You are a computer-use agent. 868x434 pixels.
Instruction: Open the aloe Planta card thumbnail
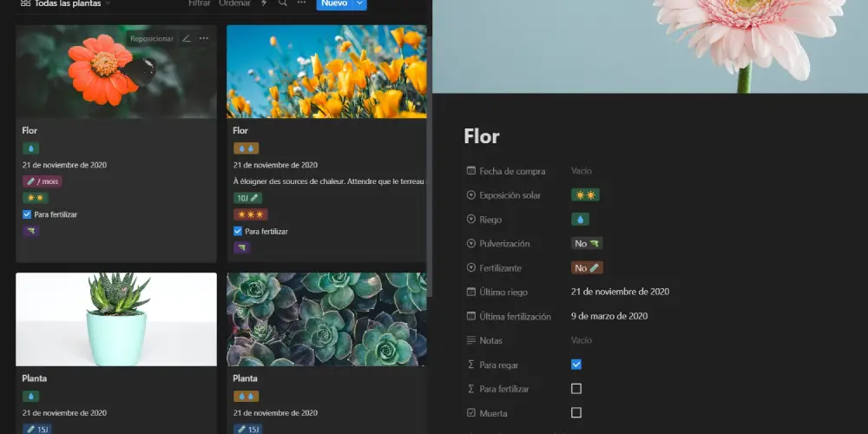[x=116, y=319]
